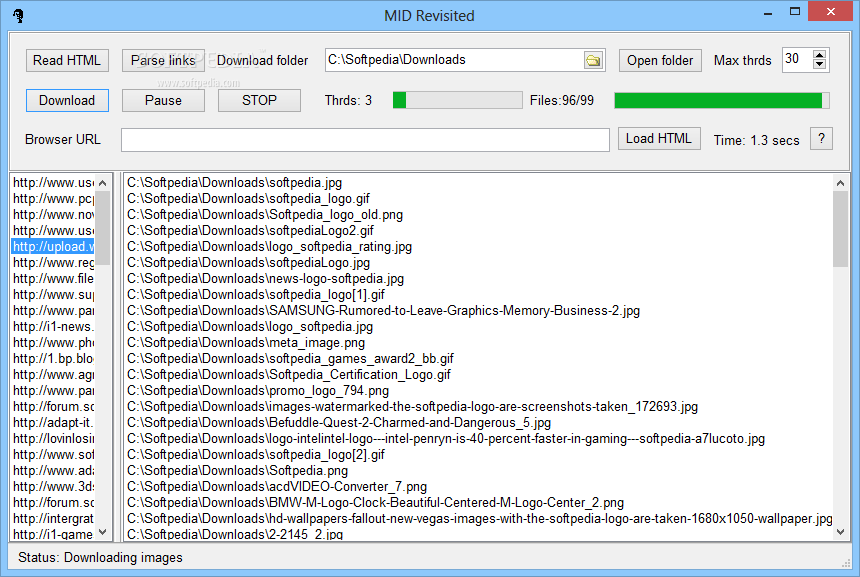The image size is (860, 577).
Task: Hit the STOP button
Action: pyautogui.click(x=259, y=100)
